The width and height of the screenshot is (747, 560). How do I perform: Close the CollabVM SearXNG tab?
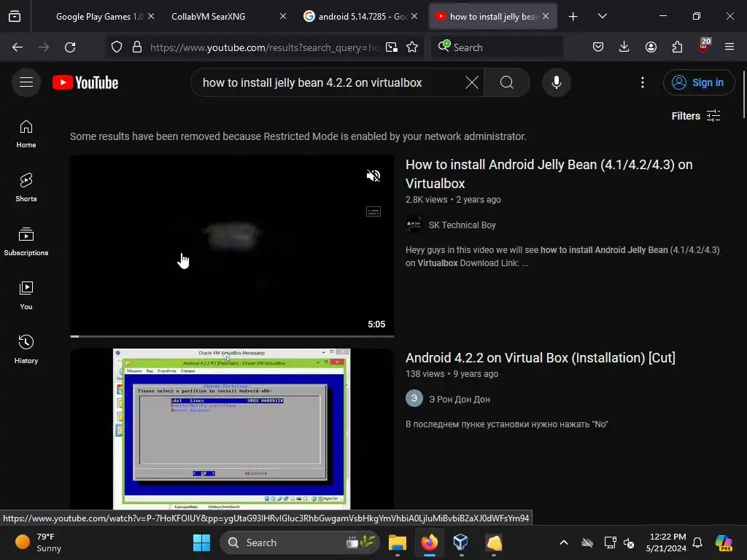tap(283, 16)
